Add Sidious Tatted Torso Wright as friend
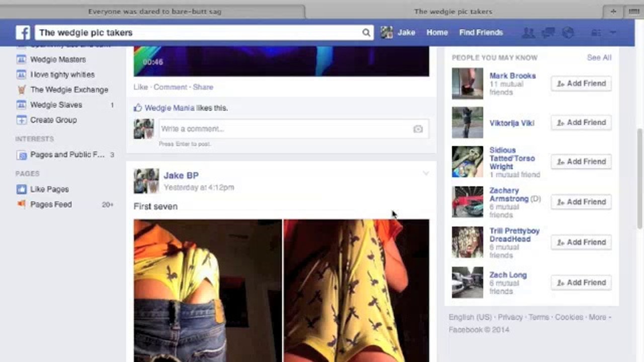 point(581,161)
